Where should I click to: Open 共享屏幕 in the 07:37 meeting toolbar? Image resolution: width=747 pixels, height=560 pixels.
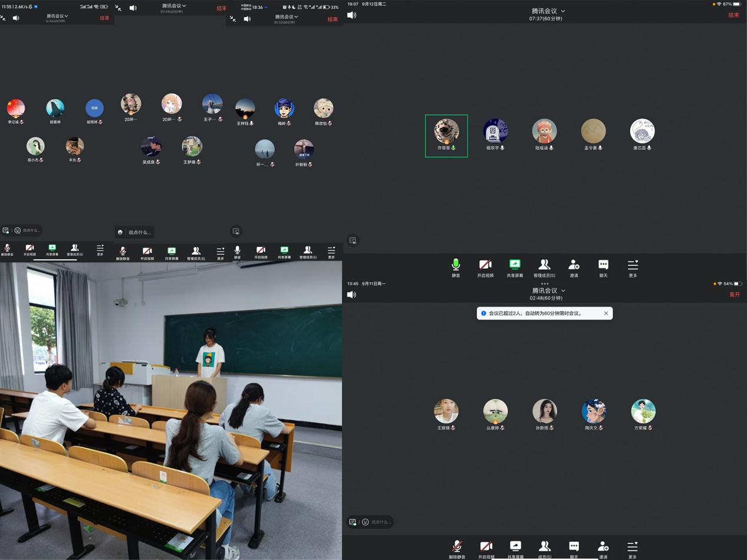point(515,267)
